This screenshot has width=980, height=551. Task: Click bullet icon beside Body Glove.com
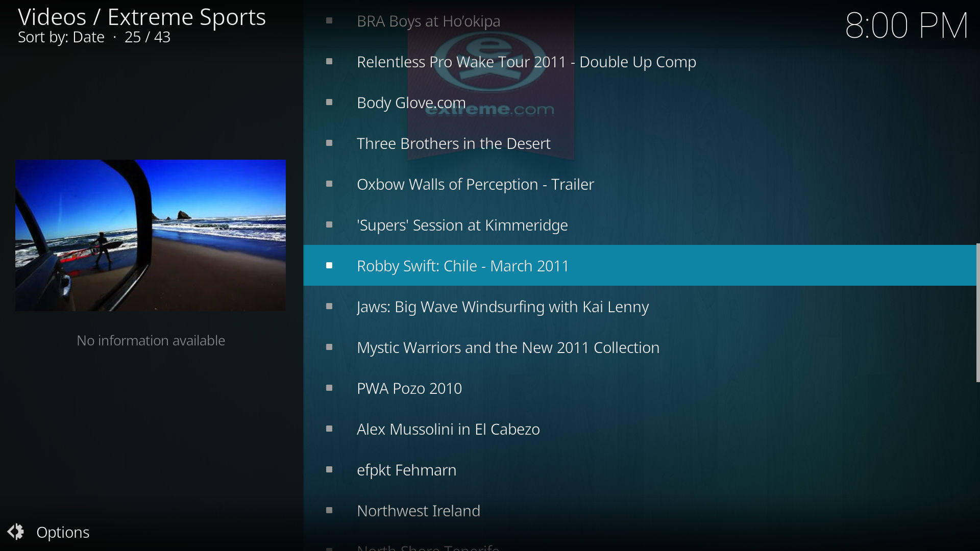point(329,103)
